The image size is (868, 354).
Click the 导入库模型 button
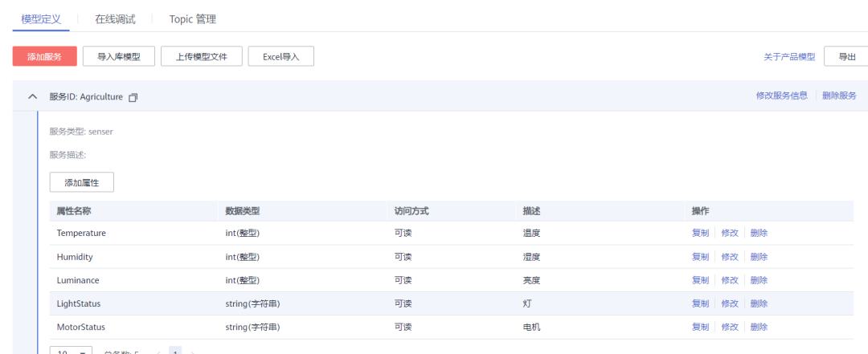click(119, 56)
